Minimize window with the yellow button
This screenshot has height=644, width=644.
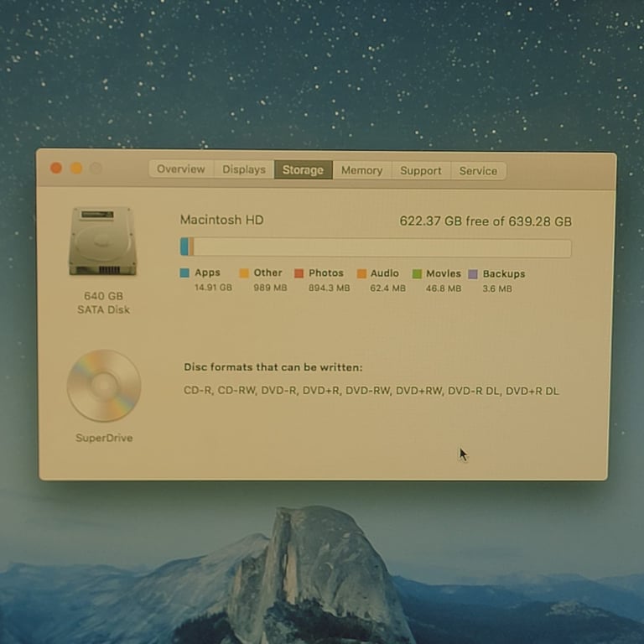76,168
